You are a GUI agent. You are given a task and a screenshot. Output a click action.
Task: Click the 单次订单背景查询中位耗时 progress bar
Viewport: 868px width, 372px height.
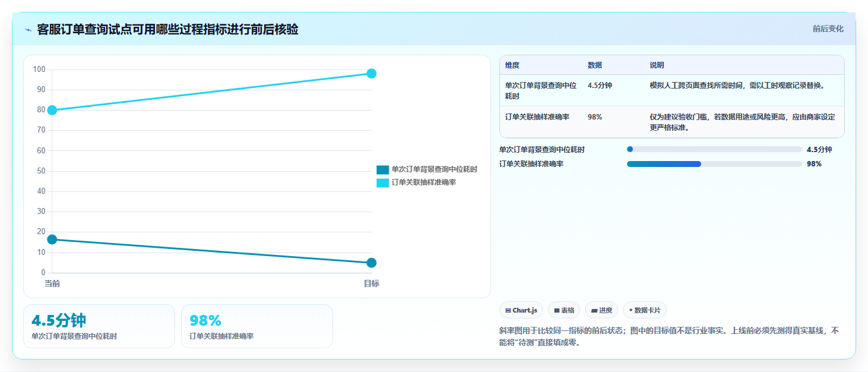[x=714, y=150]
